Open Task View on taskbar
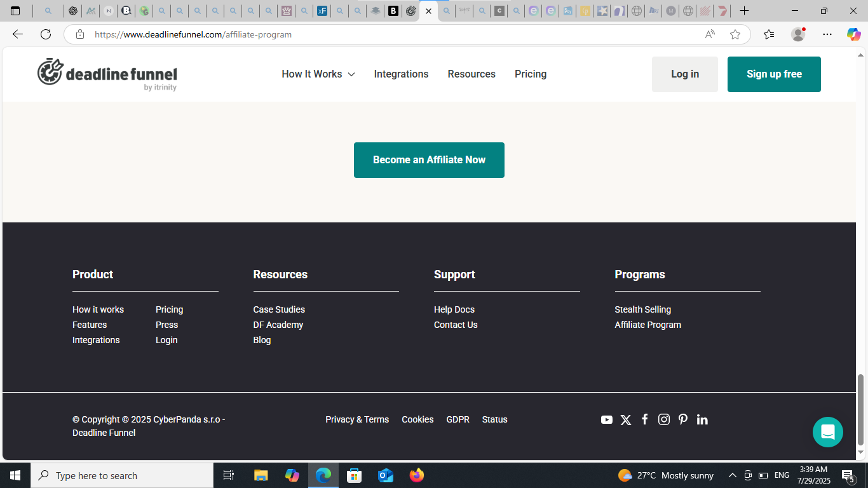Image resolution: width=868 pixels, height=488 pixels. 229,475
